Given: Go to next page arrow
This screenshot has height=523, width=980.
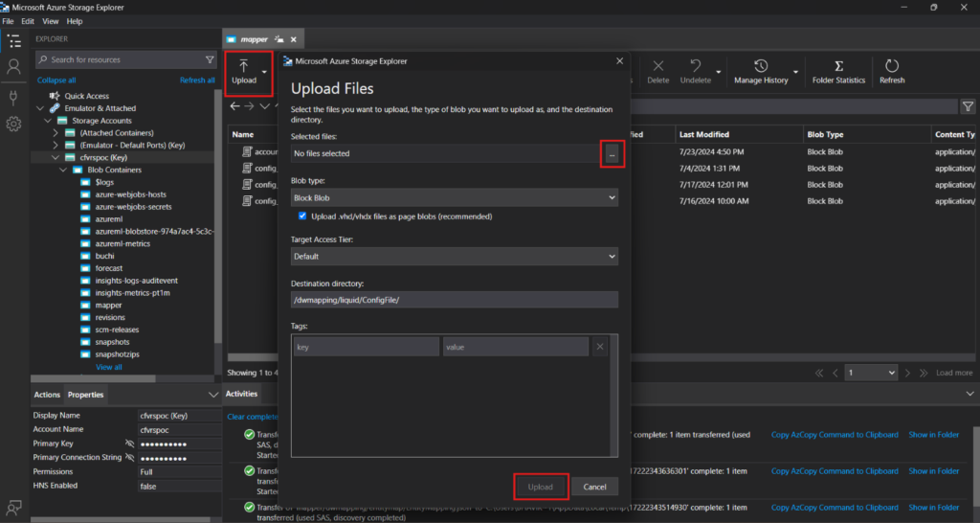Looking at the screenshot, I should tap(907, 373).
